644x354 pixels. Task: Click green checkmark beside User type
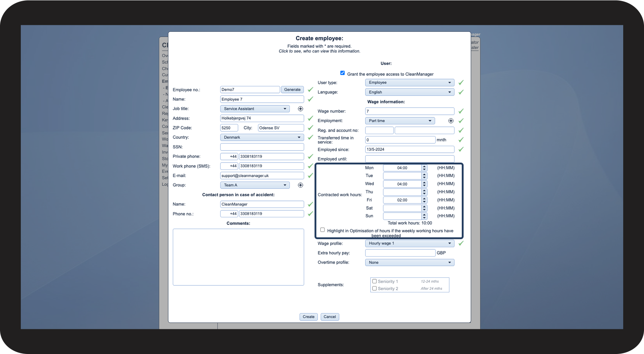click(461, 82)
